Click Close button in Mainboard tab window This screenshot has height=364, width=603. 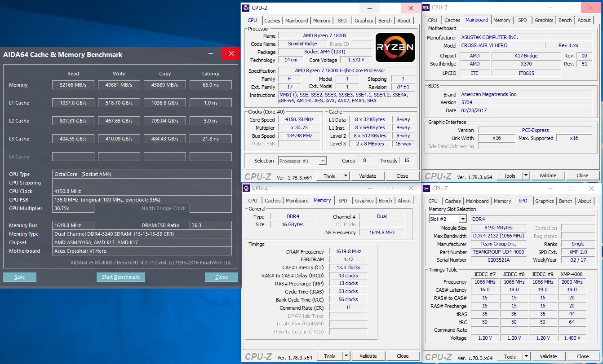pos(582,175)
